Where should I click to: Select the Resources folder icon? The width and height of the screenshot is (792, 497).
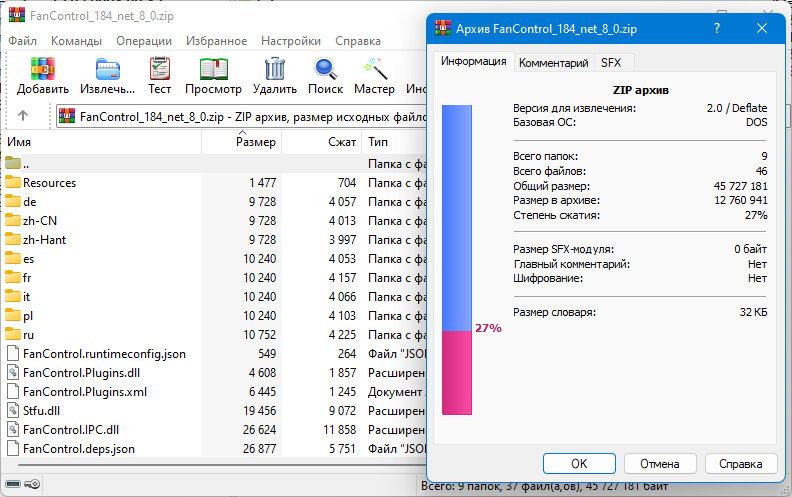point(13,182)
